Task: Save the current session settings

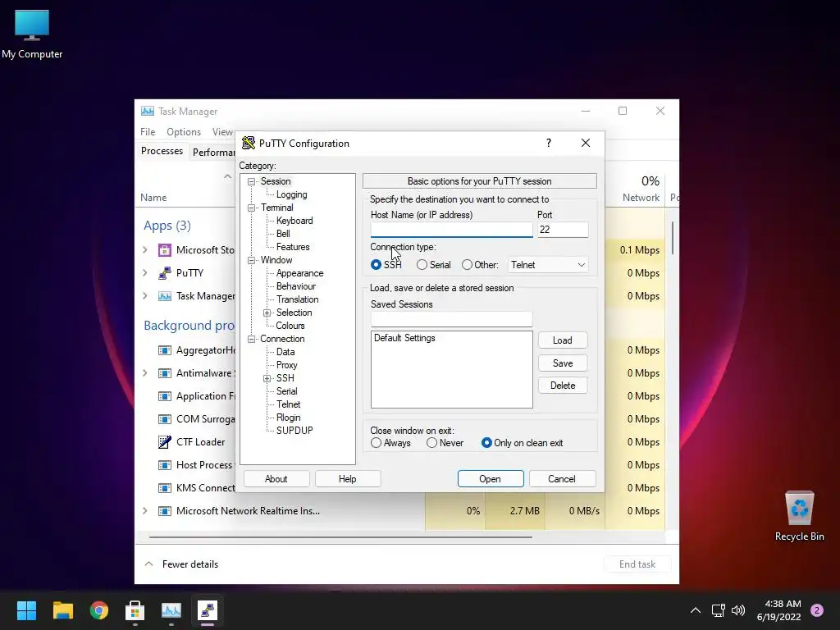Action: point(563,363)
